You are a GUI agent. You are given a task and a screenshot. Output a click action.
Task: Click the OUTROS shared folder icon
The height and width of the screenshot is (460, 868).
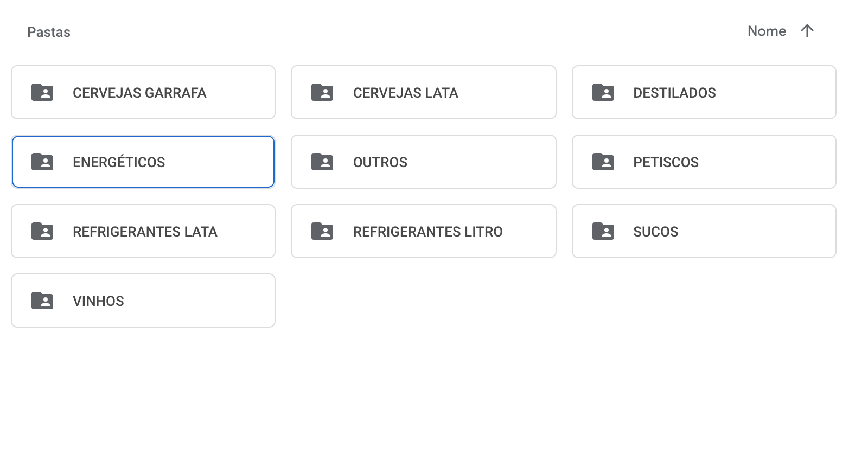coord(322,162)
